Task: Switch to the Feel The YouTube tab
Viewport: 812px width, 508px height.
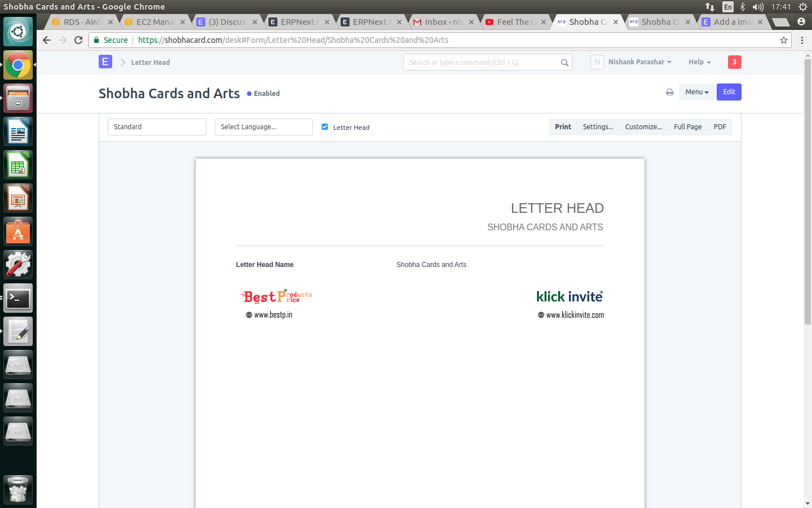Action: [x=516, y=22]
